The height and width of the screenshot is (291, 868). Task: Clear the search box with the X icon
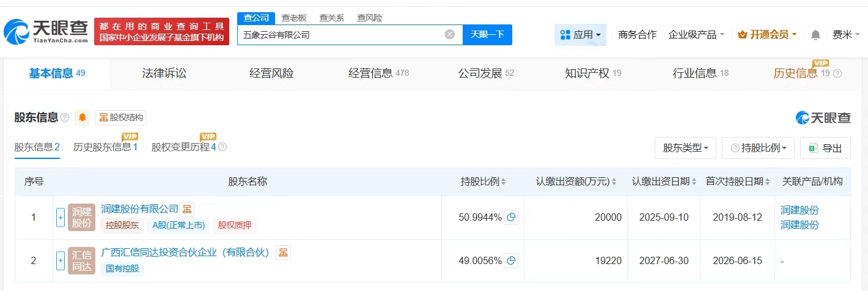pyautogui.click(x=449, y=34)
